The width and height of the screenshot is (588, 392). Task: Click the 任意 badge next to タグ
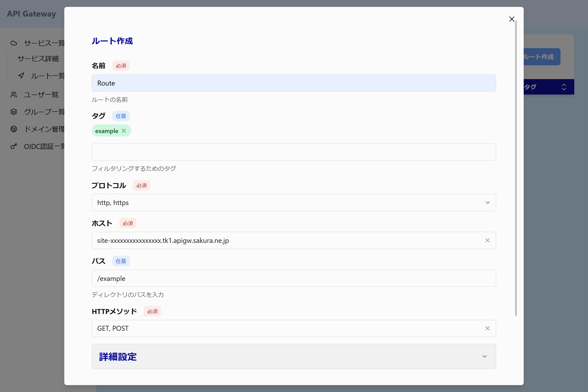(121, 116)
